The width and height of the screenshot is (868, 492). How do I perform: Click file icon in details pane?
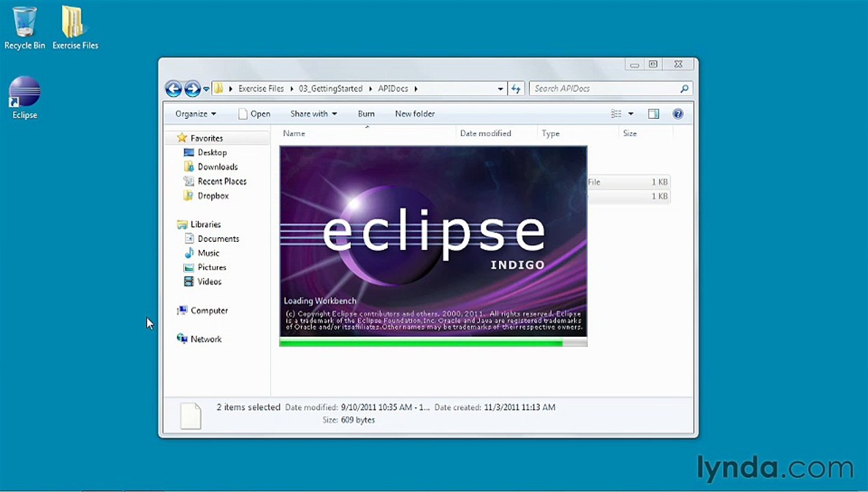click(x=191, y=415)
